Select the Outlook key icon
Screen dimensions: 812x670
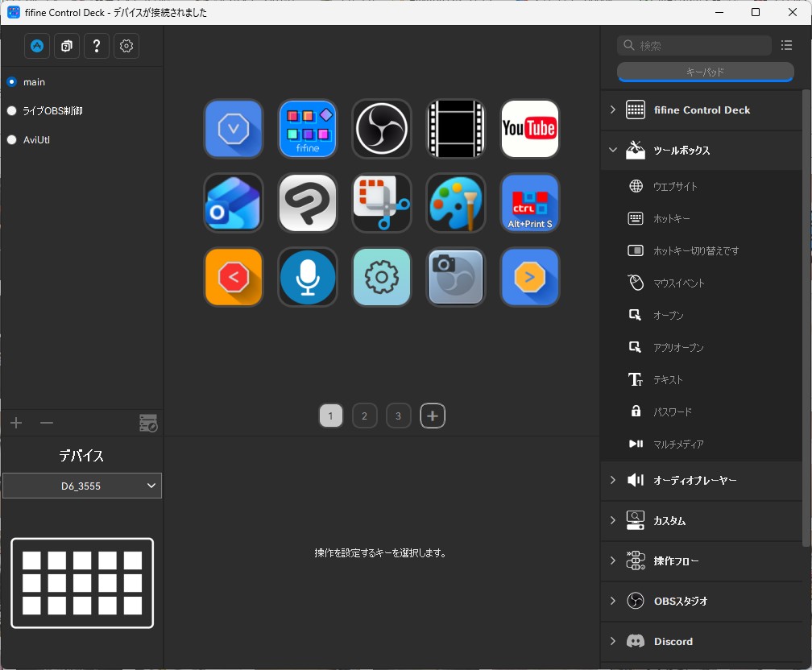coord(234,203)
